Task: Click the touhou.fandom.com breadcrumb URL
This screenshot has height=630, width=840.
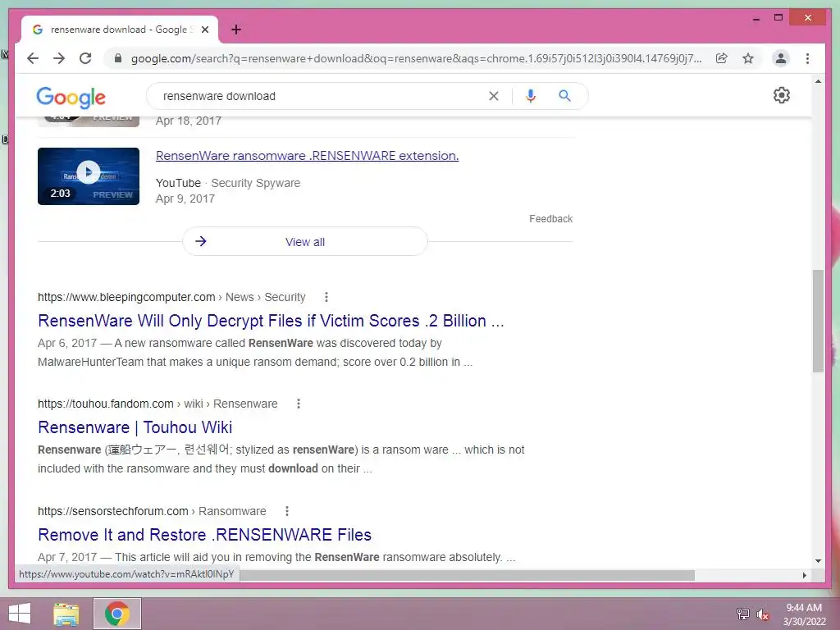Action: click(157, 404)
